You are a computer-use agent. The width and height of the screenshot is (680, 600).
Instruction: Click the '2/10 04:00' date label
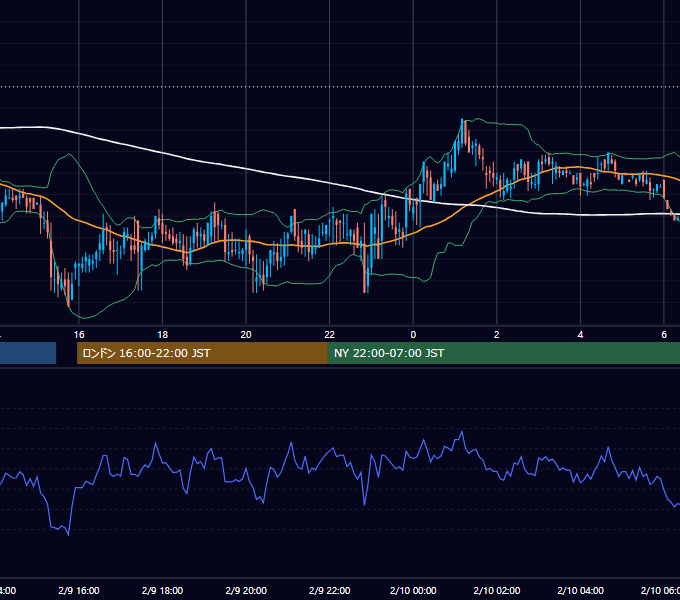click(x=580, y=590)
